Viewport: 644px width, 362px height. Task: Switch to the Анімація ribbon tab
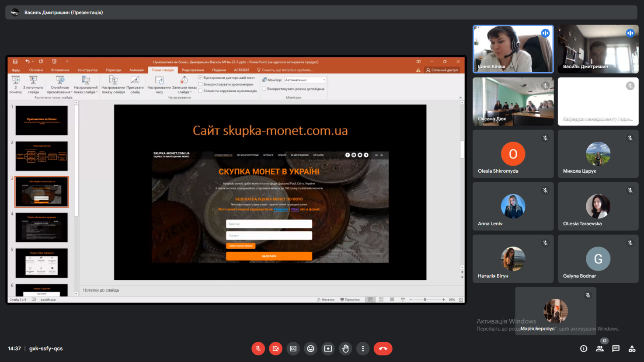coord(136,70)
